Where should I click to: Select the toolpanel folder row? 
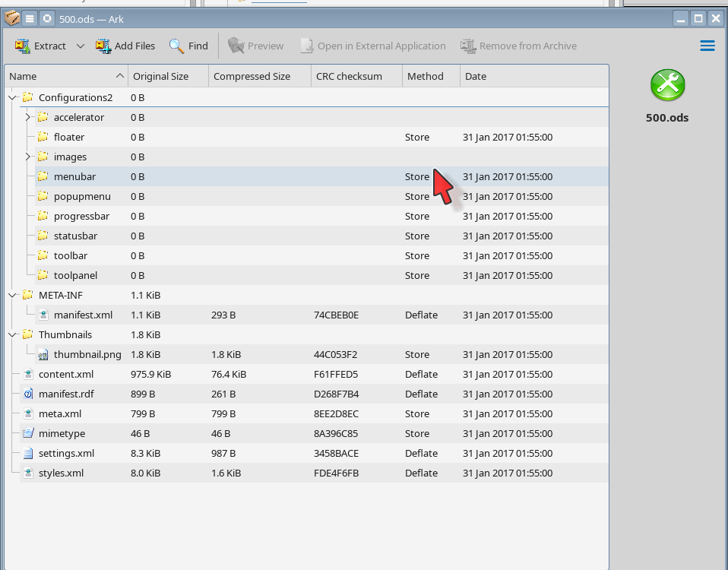pos(75,275)
